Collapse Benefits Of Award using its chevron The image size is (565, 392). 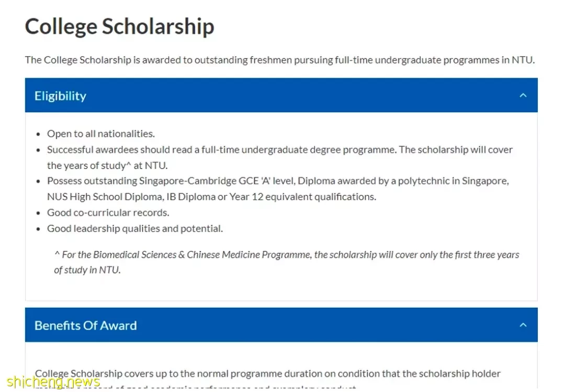tap(523, 325)
